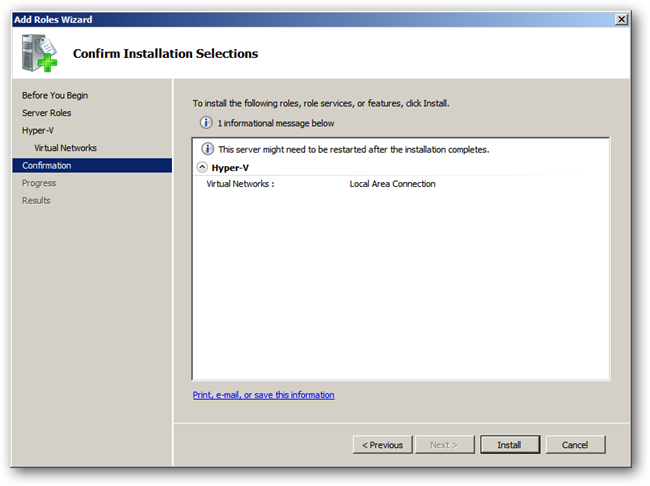Click the greyed-out Next button
650x486 pixels.
click(444, 445)
